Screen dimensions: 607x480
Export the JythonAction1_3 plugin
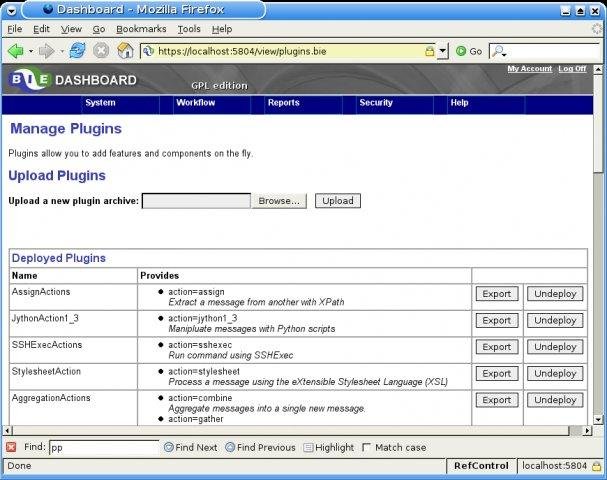tap(496, 320)
